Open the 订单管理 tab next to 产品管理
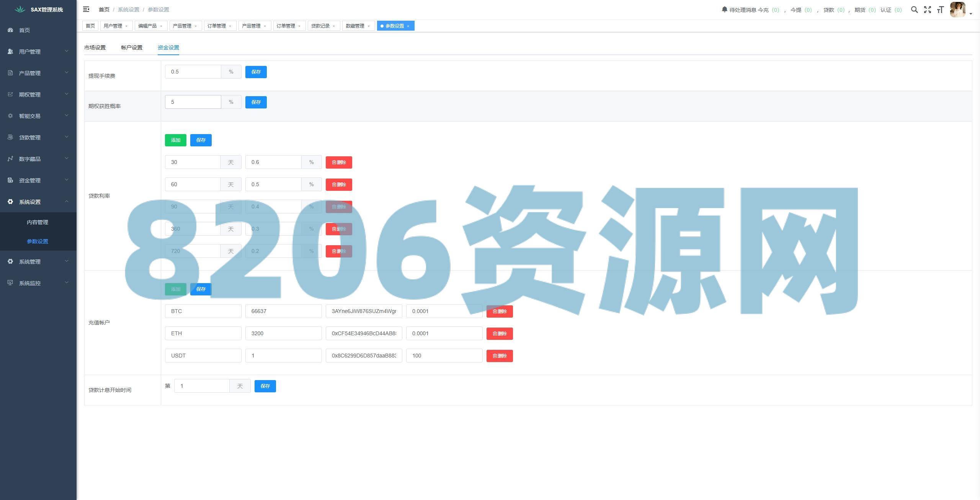The width and height of the screenshot is (980, 500). (217, 26)
